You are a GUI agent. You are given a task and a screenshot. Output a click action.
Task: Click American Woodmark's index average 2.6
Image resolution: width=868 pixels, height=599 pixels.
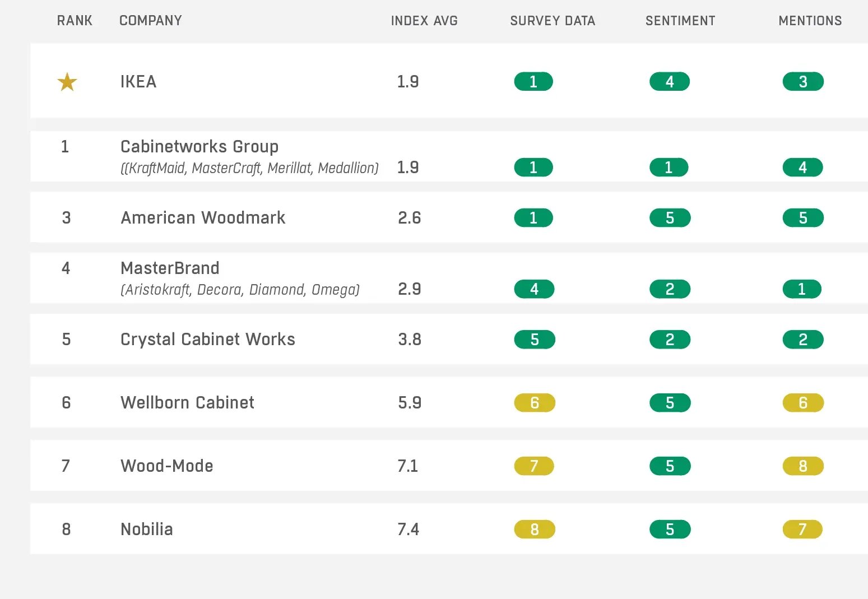(410, 218)
